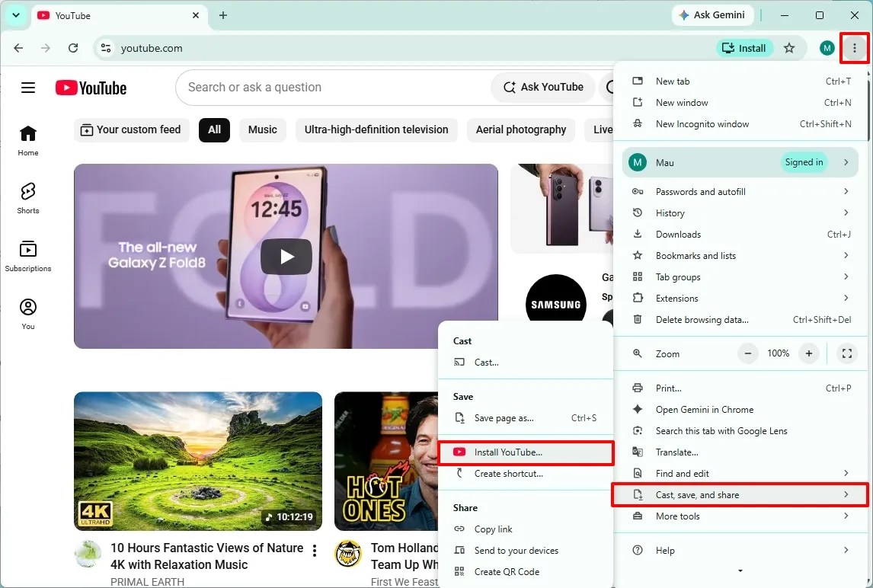Open Subscriptions in YouTube sidebar

[x=28, y=256]
